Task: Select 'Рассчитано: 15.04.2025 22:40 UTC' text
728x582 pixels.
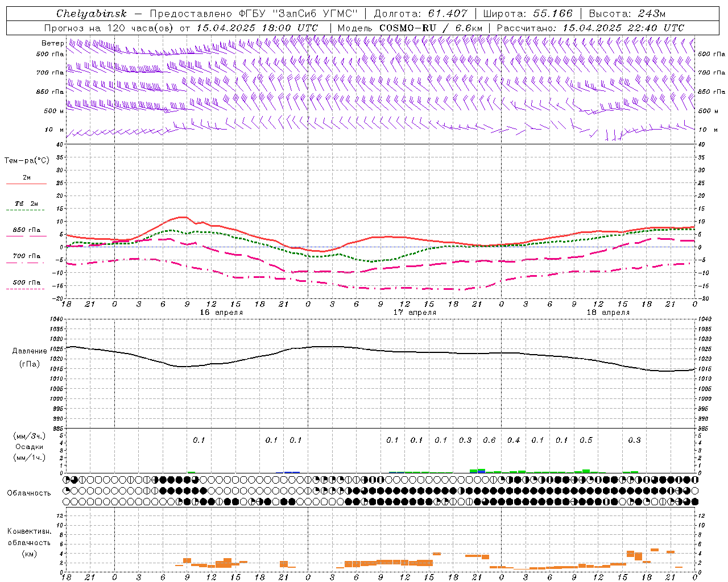Action: click(x=590, y=28)
